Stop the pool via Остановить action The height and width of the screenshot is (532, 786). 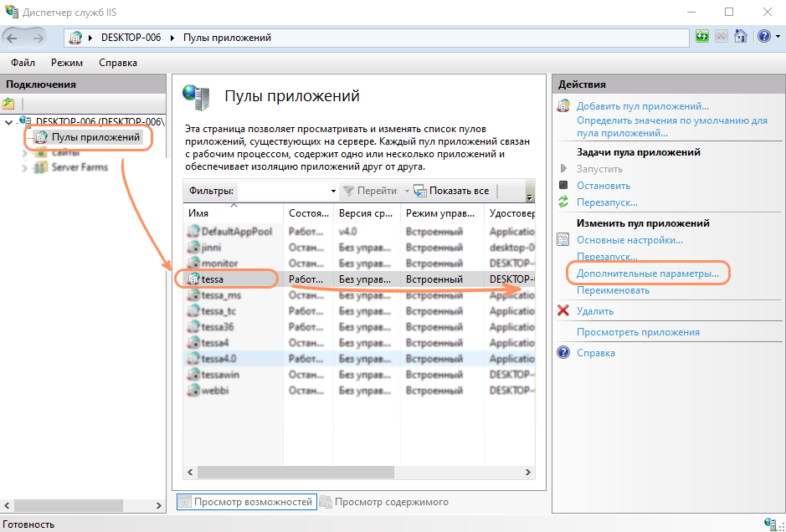[604, 186]
